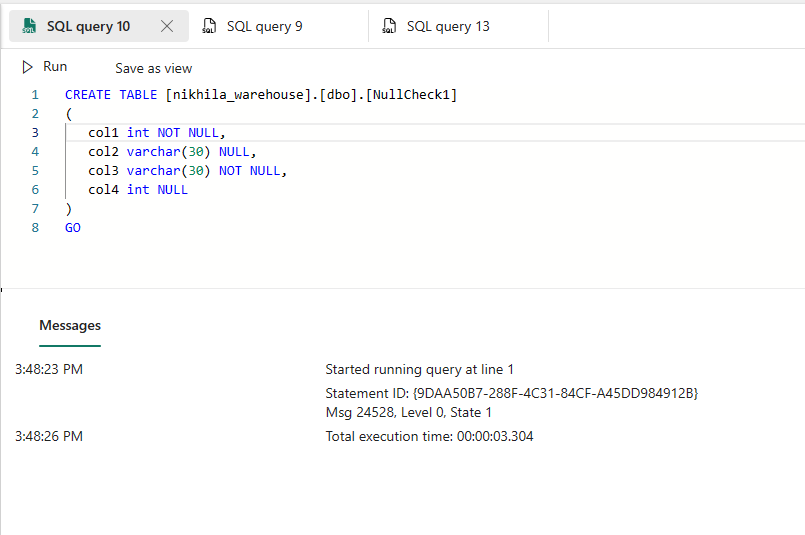
Task: Click the GO keyword on line 8
Action: [73, 228]
